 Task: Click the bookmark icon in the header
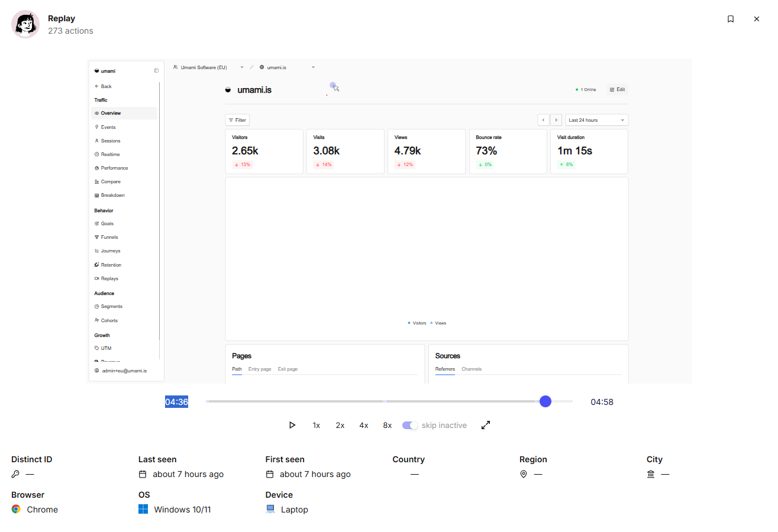(x=731, y=19)
